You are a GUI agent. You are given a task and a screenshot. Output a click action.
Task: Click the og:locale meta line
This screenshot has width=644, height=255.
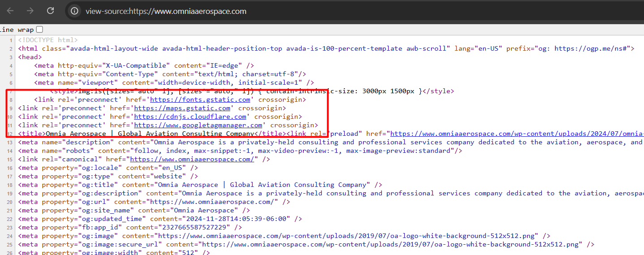108,168
